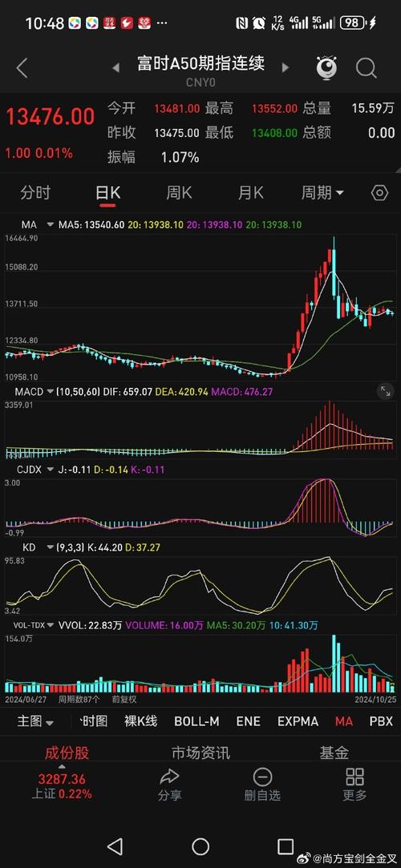
Task: Tap the current price 13476.00
Action: coord(50,117)
